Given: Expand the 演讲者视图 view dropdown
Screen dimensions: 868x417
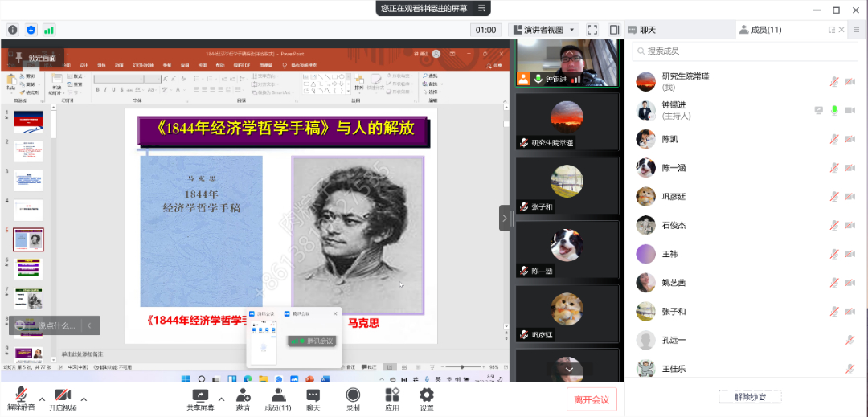Looking at the screenshot, I should tap(545, 30).
